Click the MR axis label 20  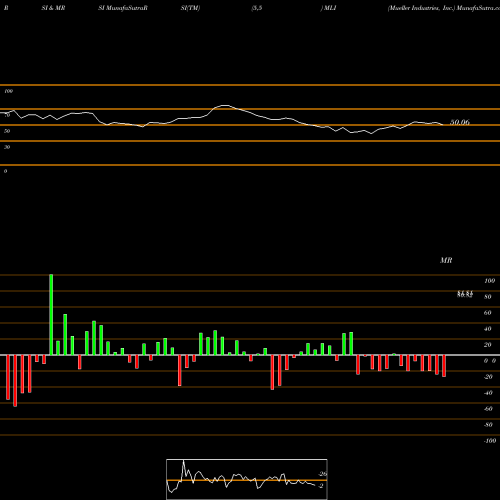[488, 345]
